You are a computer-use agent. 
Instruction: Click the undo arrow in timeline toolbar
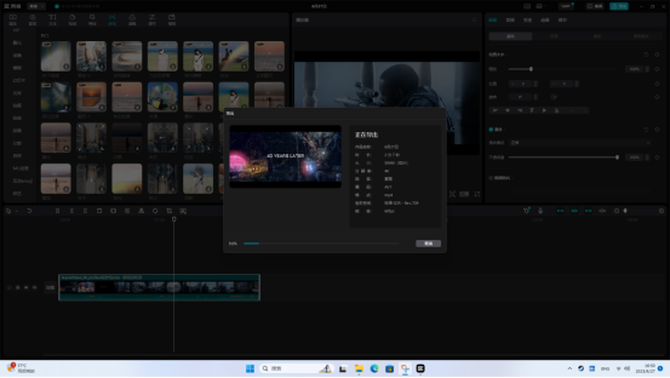pos(29,211)
